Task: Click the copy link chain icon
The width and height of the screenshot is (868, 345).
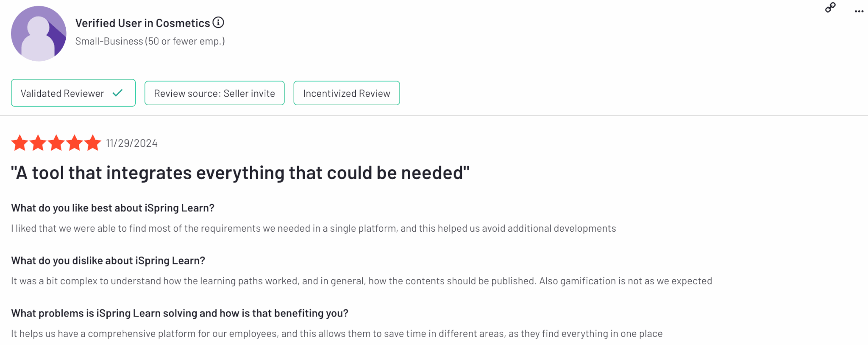Action: click(830, 8)
